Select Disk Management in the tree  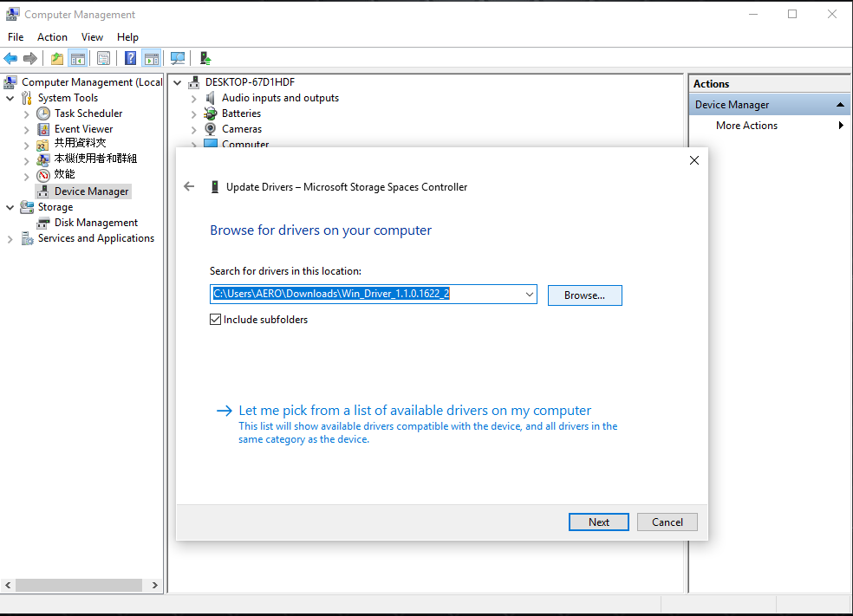tap(95, 223)
